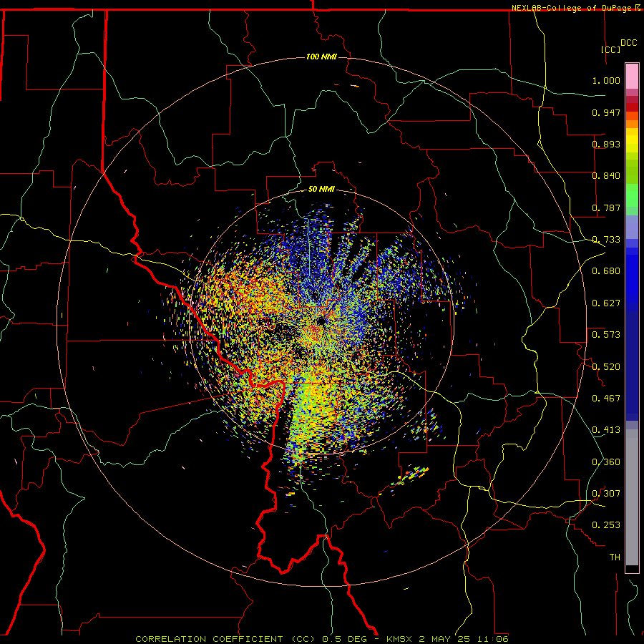Click the bright green segment of color bar
644x644 pixels.
coord(632,195)
